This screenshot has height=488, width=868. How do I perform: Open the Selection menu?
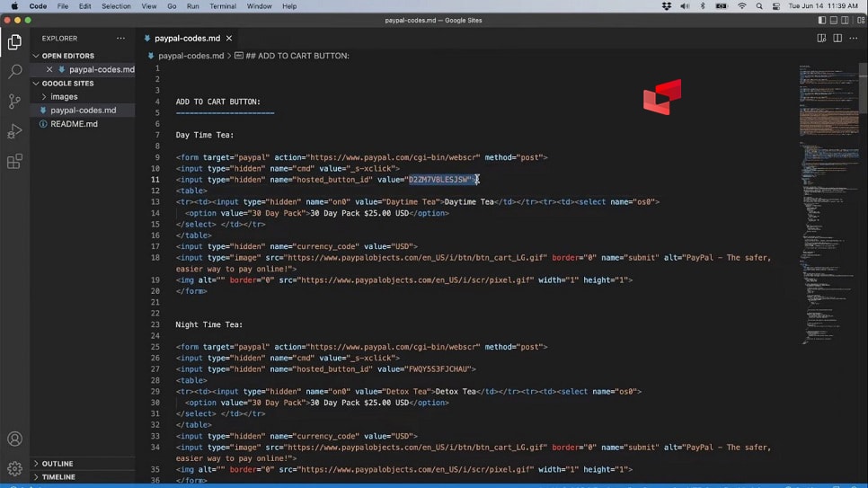pyautogui.click(x=116, y=6)
